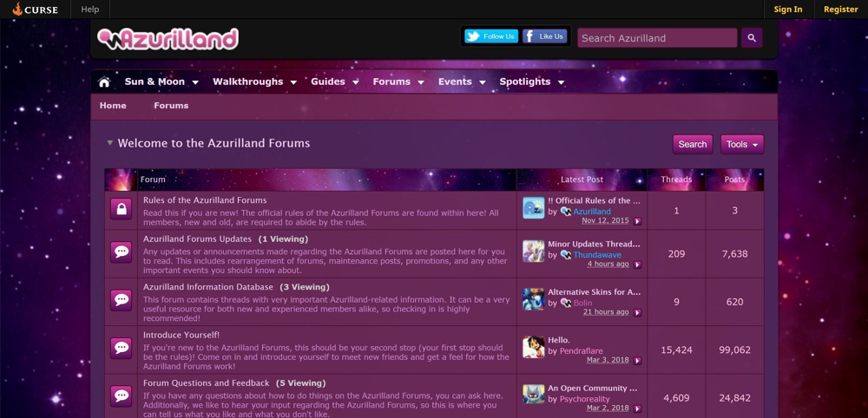Click the pink Search button
Viewport: 868px width, 418px height.
pos(693,144)
